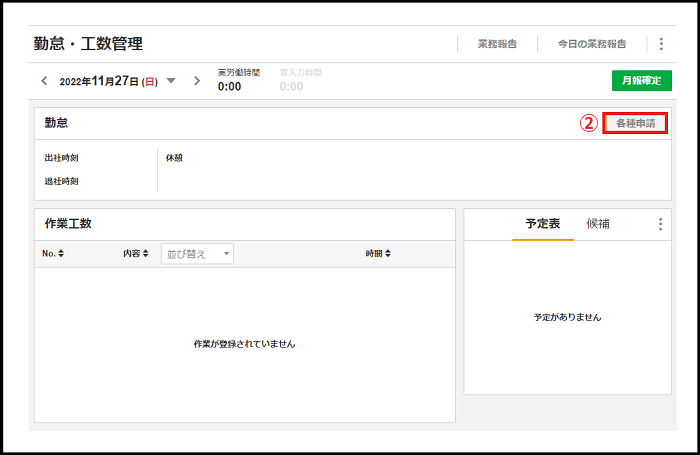Click the 予定がありません message
The width and height of the screenshot is (700, 455).
tap(567, 317)
